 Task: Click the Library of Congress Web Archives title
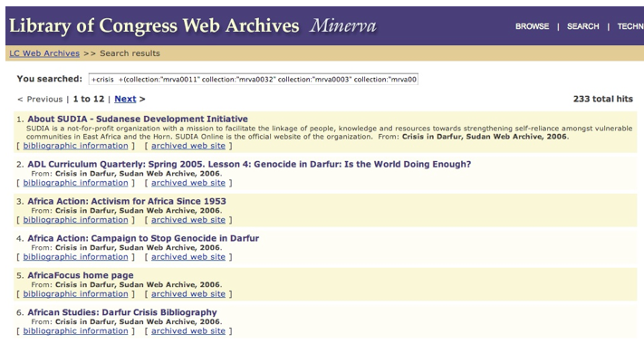pos(154,26)
